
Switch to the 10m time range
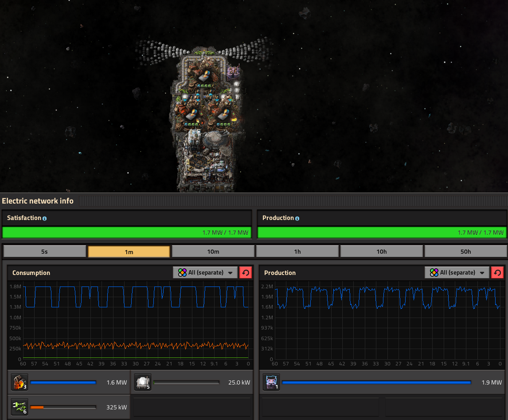(213, 251)
